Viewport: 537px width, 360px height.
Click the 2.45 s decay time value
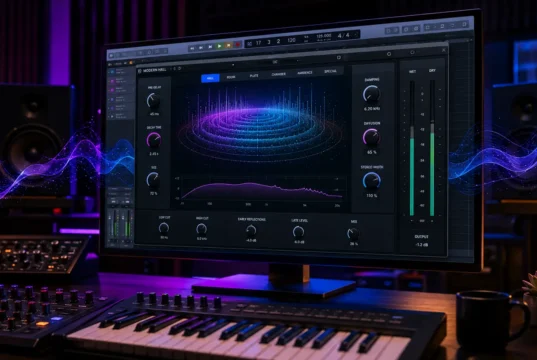154,154
